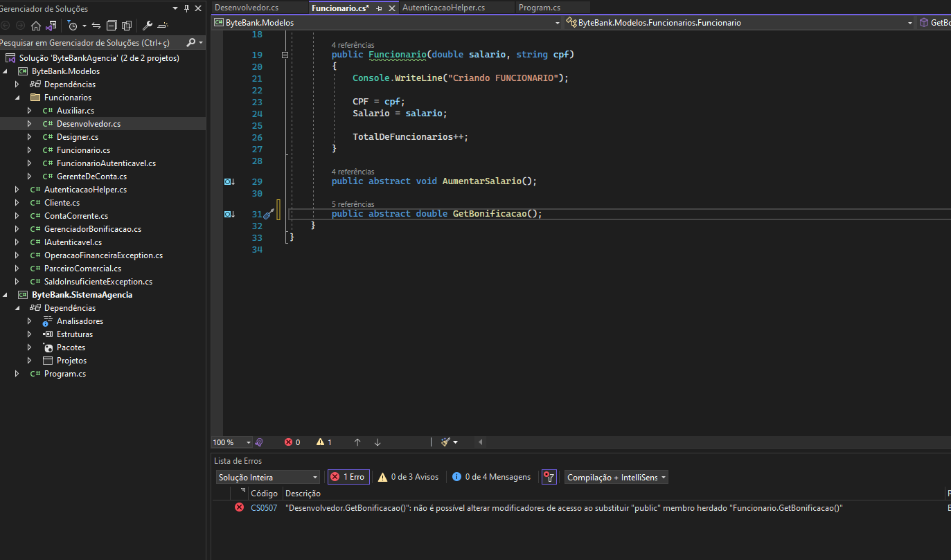The width and height of the screenshot is (951, 560).
Task: Select Cliente.cs in Solution Explorer
Action: [62, 203]
